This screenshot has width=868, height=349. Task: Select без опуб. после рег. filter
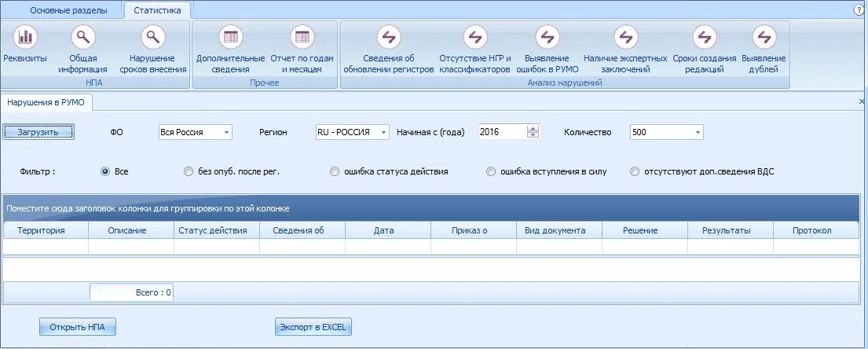pyautogui.click(x=189, y=171)
